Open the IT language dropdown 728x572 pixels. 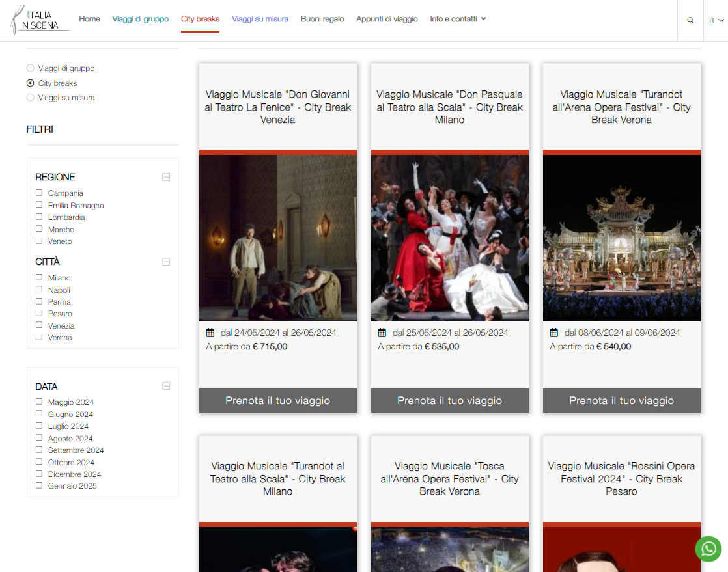click(x=716, y=20)
